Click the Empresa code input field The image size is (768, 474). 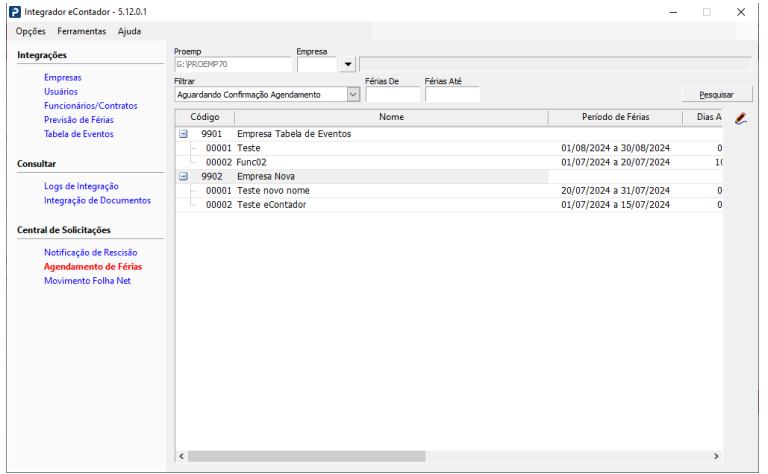pyautogui.click(x=316, y=64)
